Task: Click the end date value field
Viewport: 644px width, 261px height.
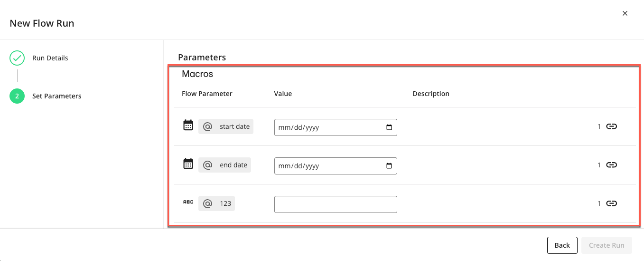Action: pyautogui.click(x=327, y=166)
